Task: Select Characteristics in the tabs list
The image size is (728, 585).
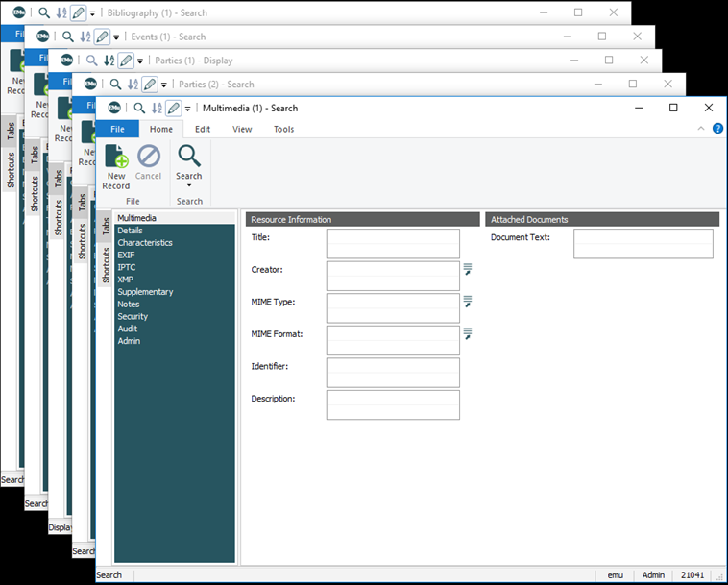Action: click(145, 243)
